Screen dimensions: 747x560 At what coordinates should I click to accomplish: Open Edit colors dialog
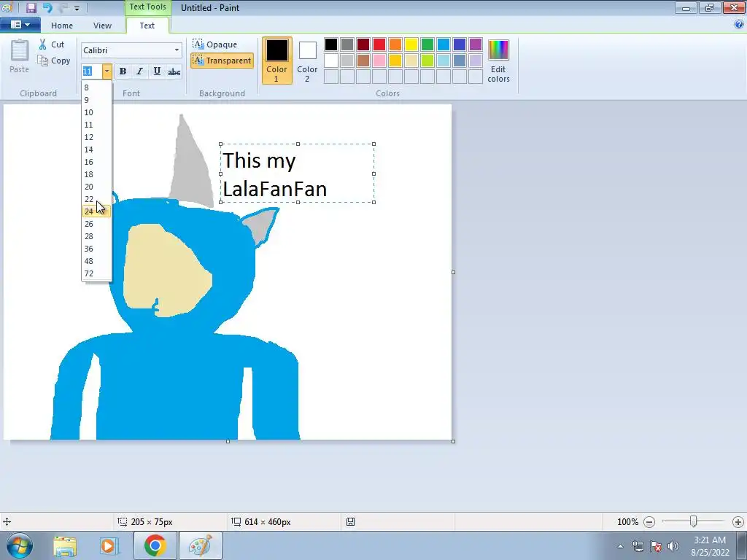tap(498, 61)
